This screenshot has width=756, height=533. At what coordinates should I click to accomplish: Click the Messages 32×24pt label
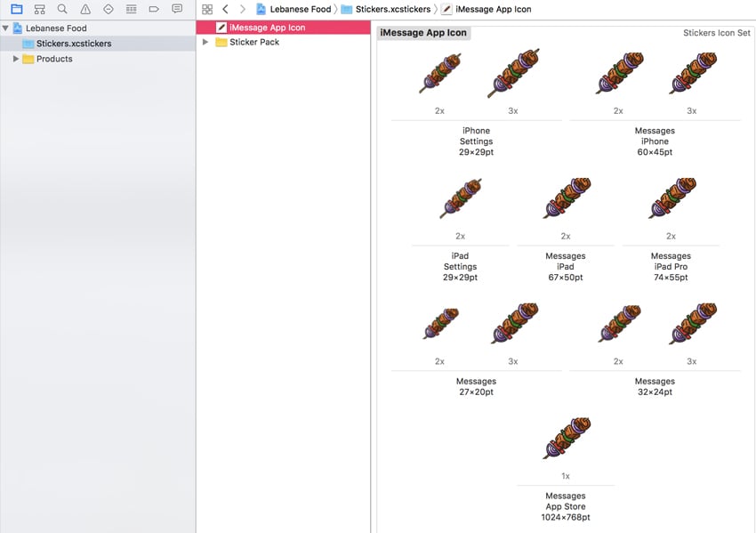(x=655, y=386)
